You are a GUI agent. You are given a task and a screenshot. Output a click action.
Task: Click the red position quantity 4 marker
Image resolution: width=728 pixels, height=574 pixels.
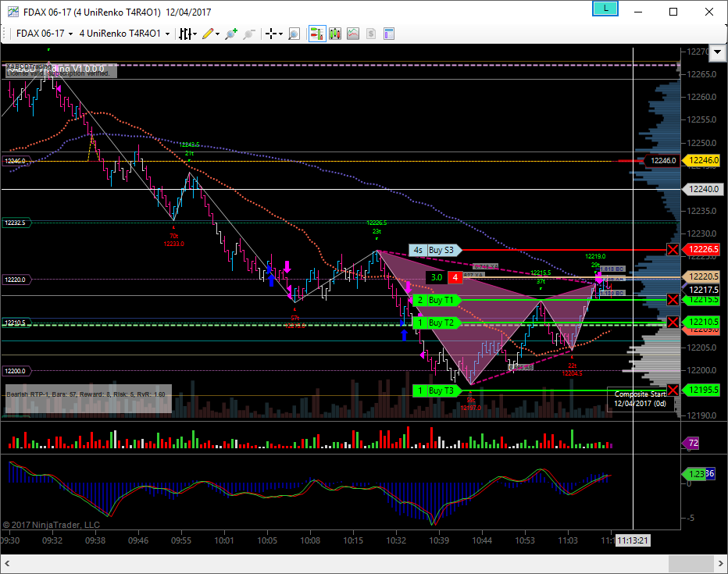(x=455, y=277)
